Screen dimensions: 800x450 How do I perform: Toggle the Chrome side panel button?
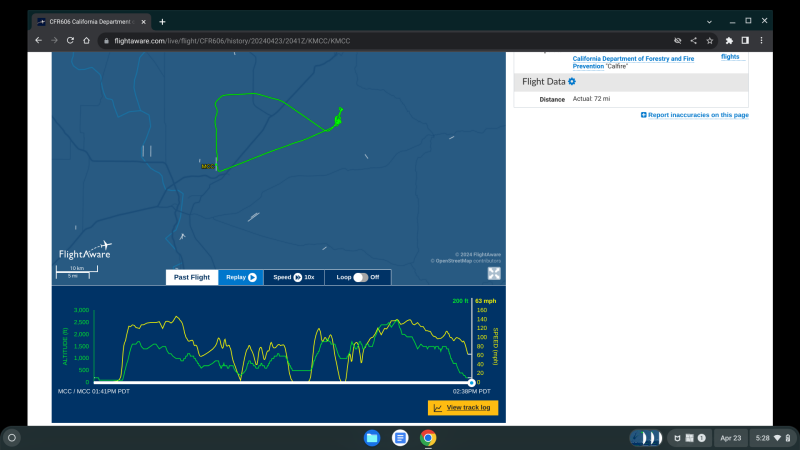(x=744, y=40)
